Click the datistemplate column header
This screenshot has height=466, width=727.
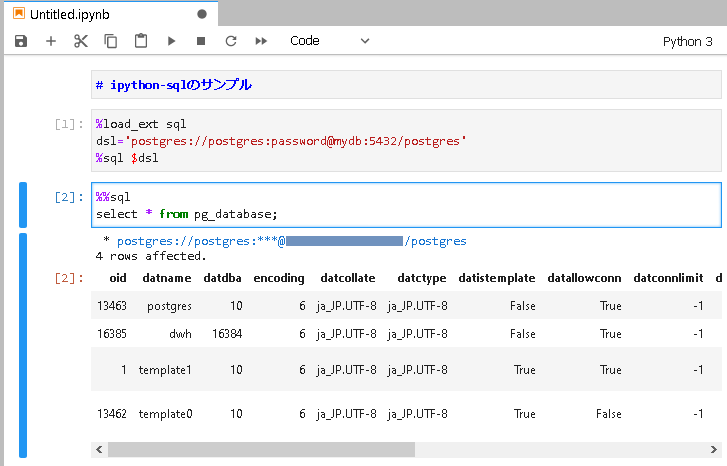click(x=497, y=278)
